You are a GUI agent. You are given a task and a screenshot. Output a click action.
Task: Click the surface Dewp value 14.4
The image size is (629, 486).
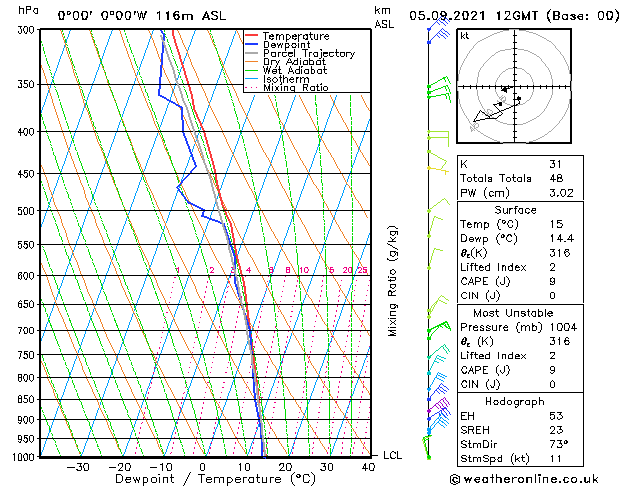[562, 239]
